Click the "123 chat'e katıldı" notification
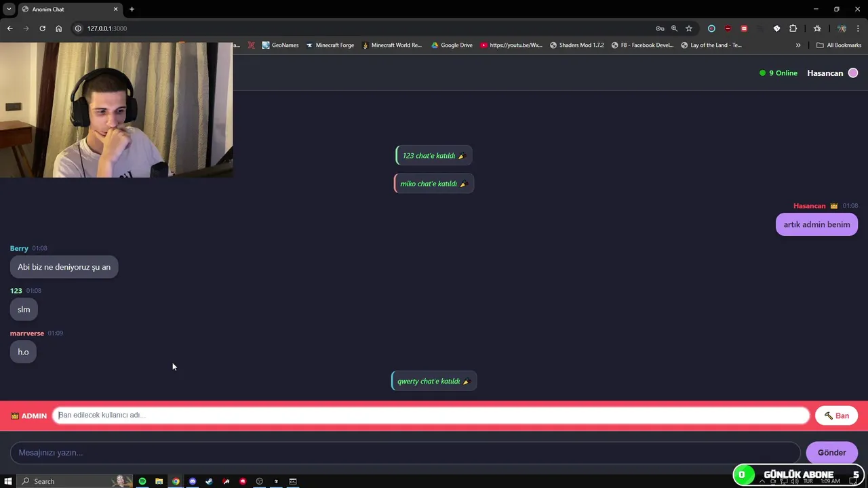 pyautogui.click(x=434, y=156)
